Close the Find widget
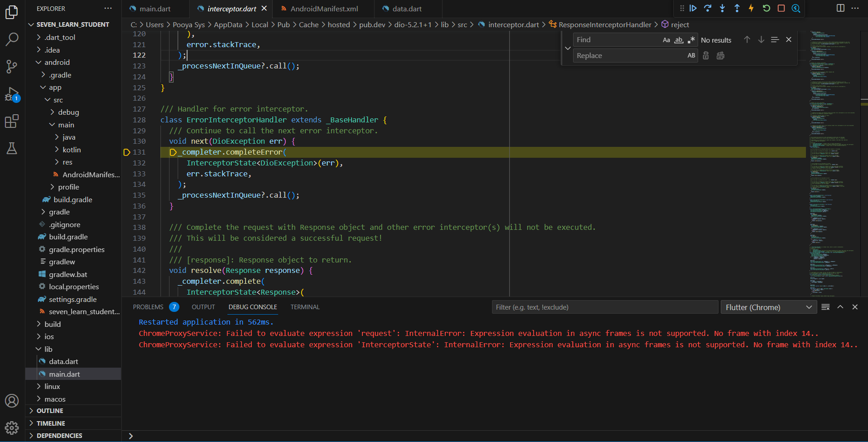The width and height of the screenshot is (868, 442). [x=789, y=40]
